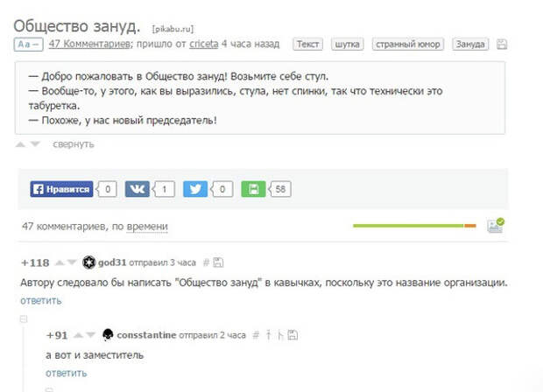Open consstantine's avatar

108,335
